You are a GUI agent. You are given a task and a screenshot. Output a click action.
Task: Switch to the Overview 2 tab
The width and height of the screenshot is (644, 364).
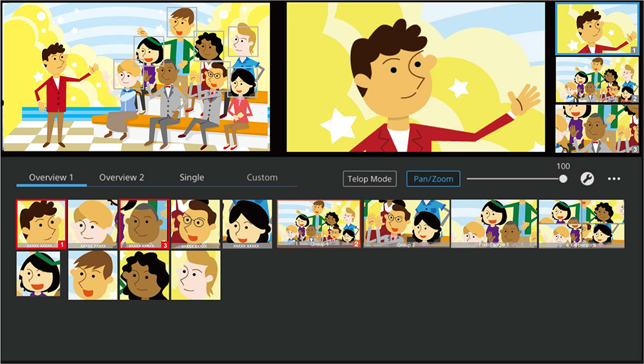122,177
